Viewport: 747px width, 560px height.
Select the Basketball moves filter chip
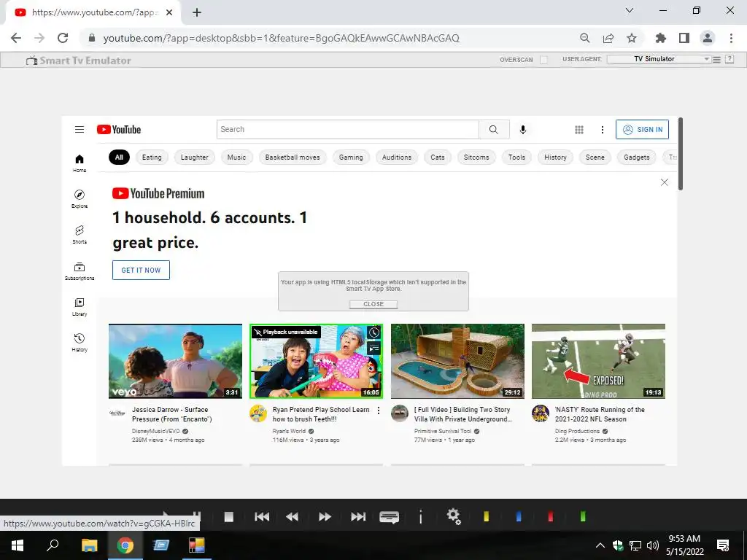pos(293,157)
